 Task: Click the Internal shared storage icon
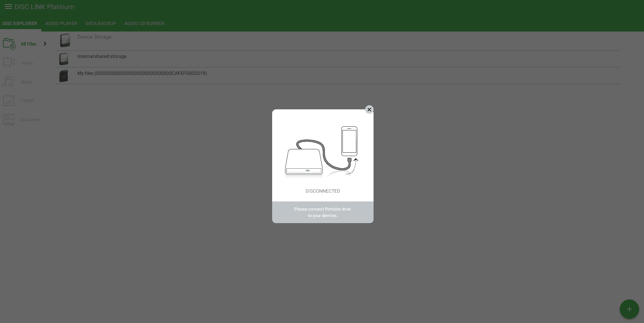click(x=64, y=59)
